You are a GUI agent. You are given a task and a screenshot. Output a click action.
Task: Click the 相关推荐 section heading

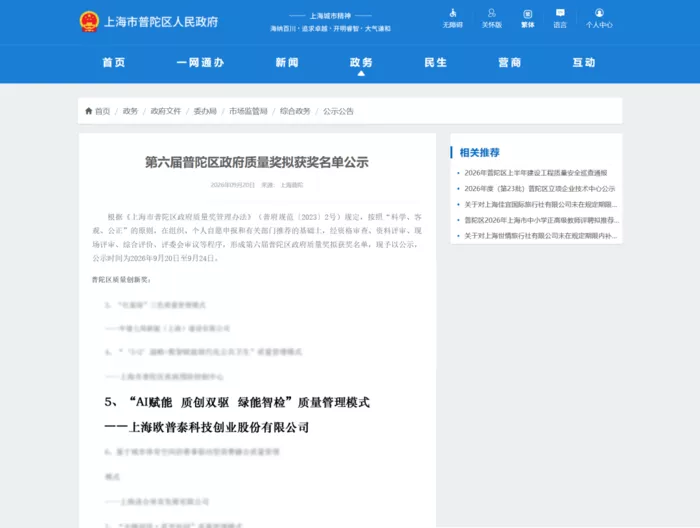pyautogui.click(x=479, y=153)
